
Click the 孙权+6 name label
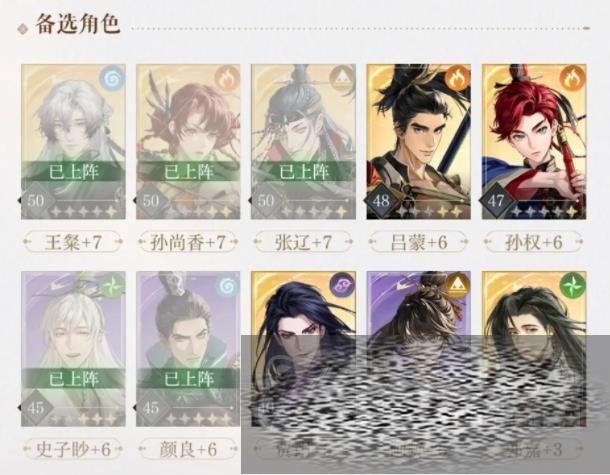(x=534, y=242)
